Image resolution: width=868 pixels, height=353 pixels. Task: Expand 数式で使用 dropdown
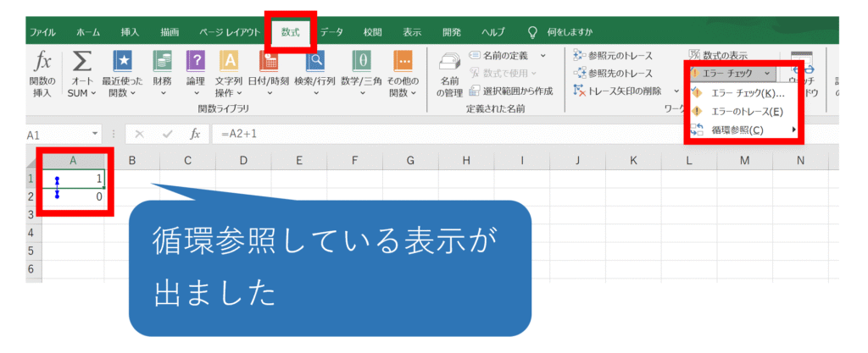(x=534, y=73)
